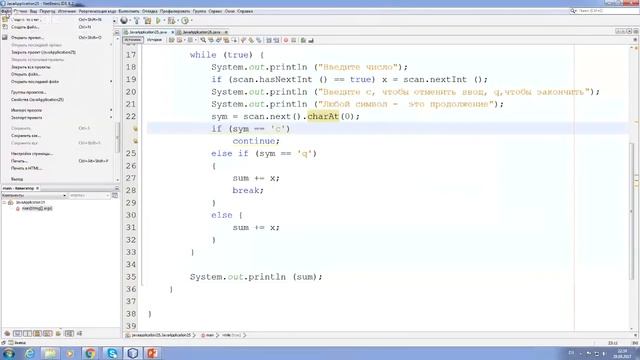Click the icon right of the Navigator filter field

[115, 196]
